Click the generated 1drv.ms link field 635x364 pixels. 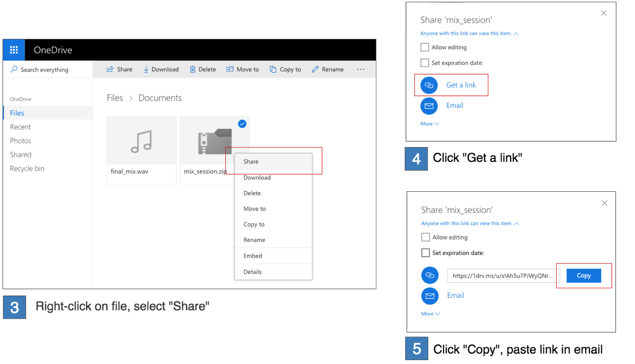pyautogui.click(x=503, y=275)
